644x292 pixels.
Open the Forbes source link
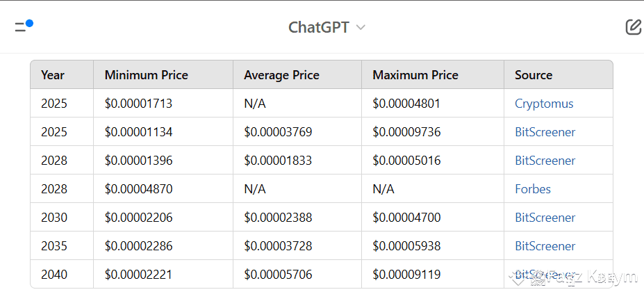click(533, 189)
